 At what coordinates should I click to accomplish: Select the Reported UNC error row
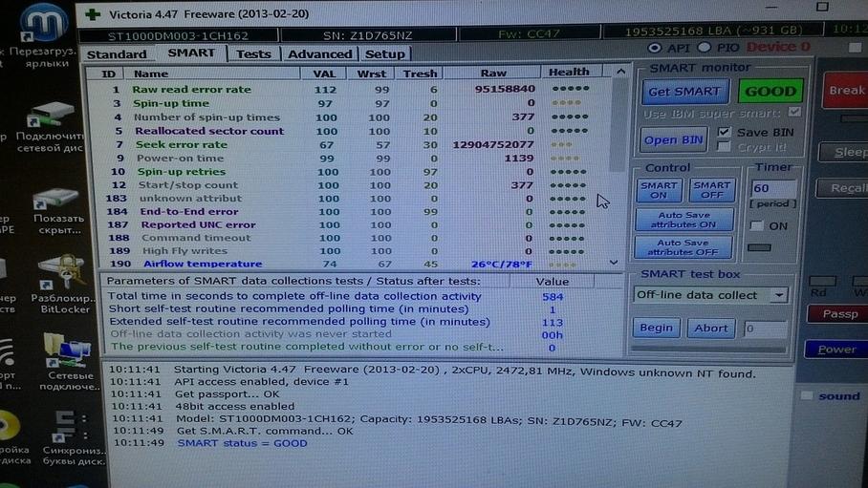pos(349,225)
